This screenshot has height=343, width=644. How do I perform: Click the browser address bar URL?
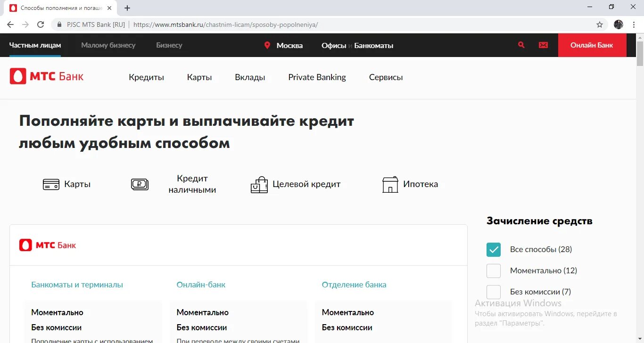[226, 24]
